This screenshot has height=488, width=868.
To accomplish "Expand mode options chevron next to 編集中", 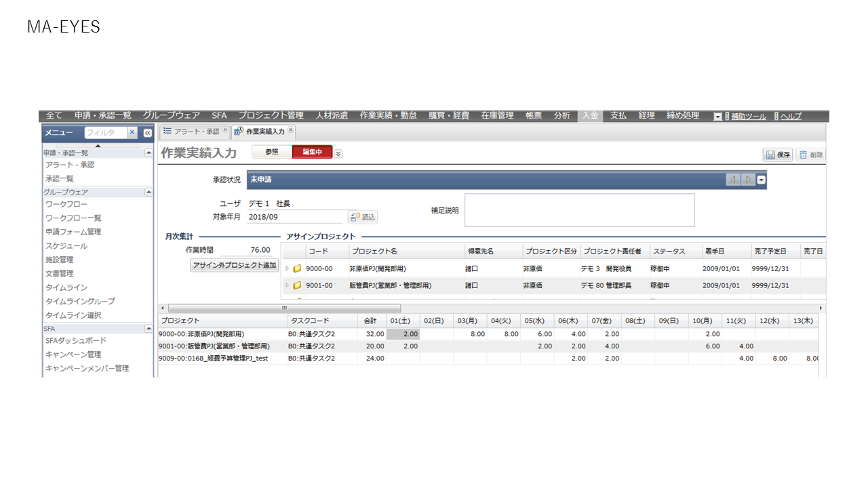I will [338, 153].
